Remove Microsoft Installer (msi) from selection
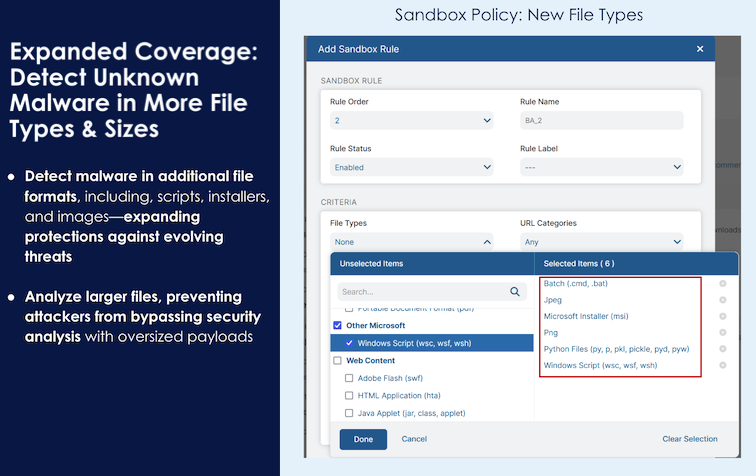The height and width of the screenshot is (476, 756). pyautogui.click(x=723, y=316)
